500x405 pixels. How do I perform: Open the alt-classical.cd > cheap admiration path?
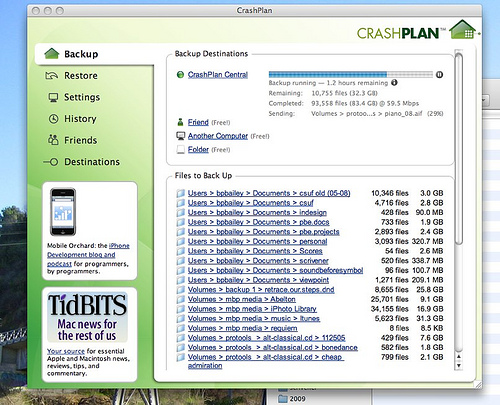point(266,361)
